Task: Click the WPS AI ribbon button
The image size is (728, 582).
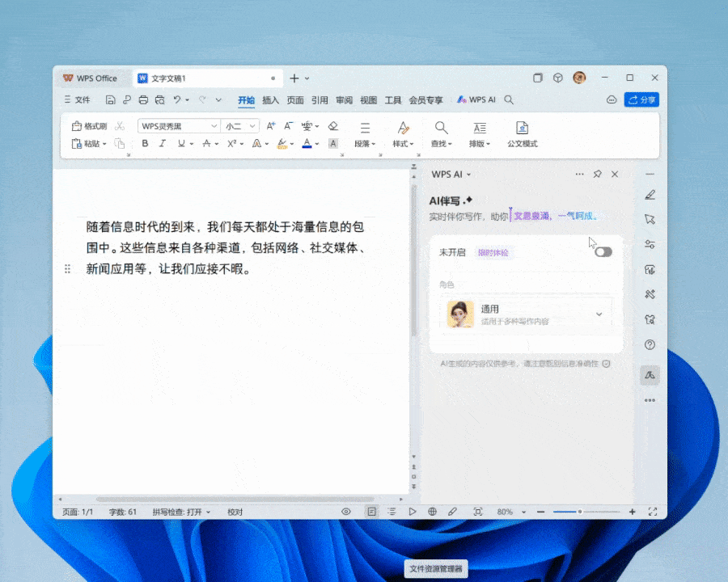Action: pyautogui.click(x=476, y=99)
